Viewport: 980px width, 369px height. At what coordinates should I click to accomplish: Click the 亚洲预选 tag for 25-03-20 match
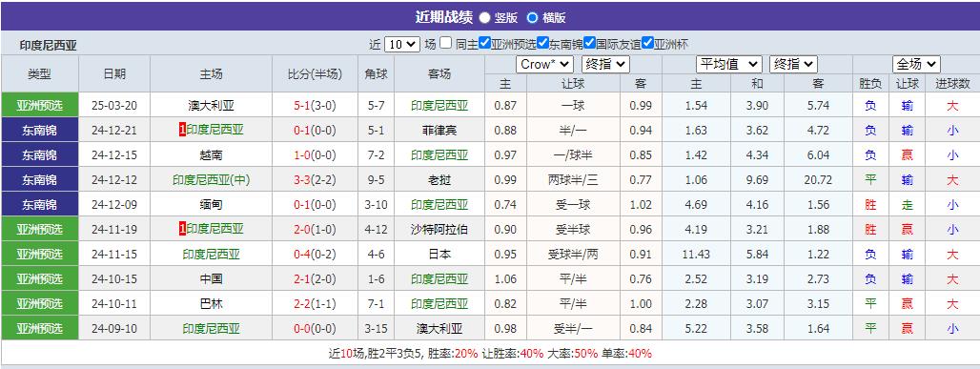point(40,105)
